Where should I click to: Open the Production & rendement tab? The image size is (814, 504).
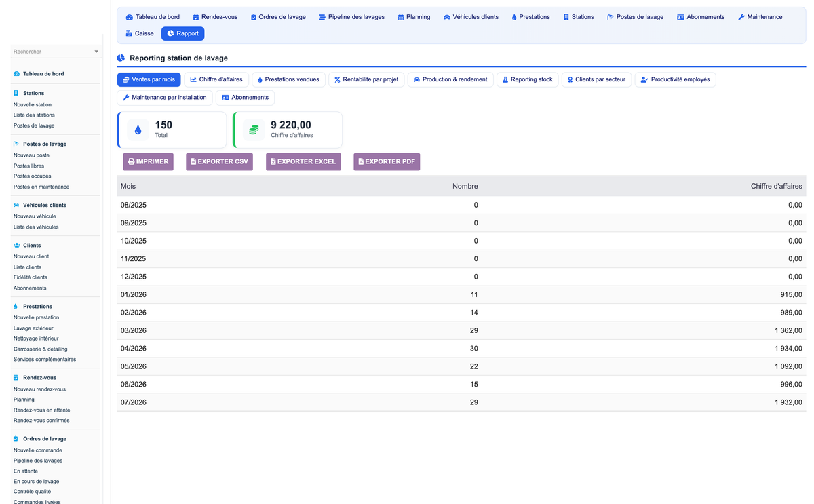click(450, 79)
